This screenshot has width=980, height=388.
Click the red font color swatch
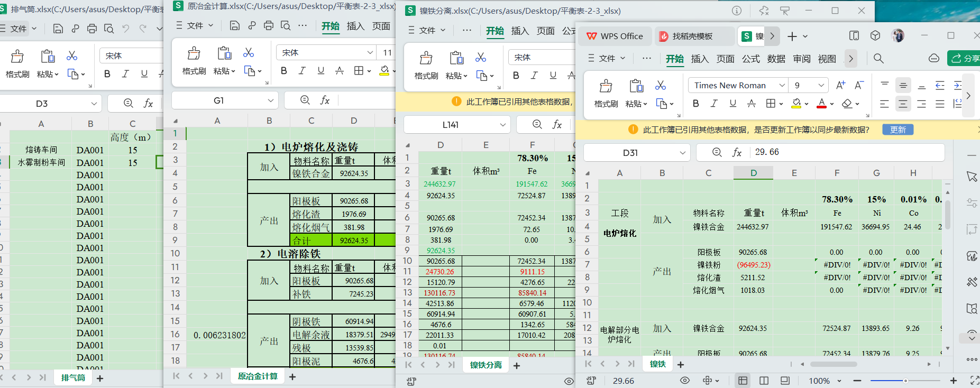click(821, 104)
